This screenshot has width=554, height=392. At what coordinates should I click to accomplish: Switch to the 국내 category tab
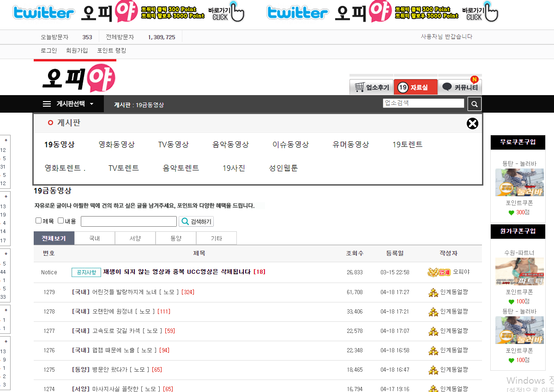coord(95,239)
